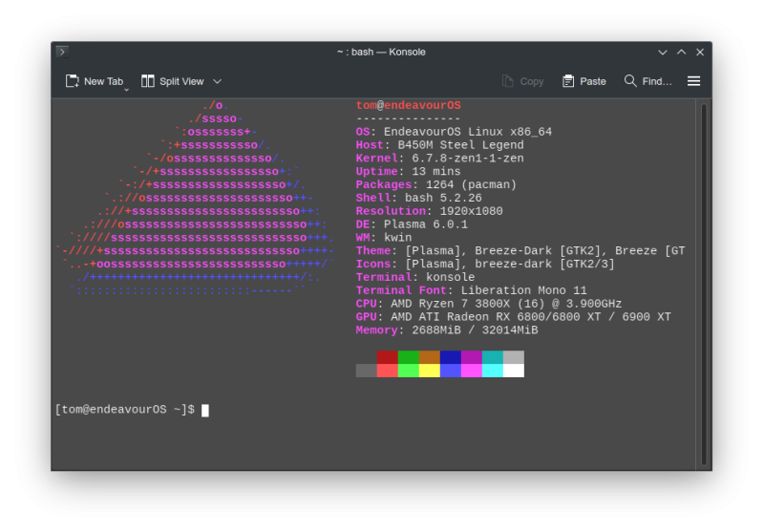764x532 pixels.
Task: Minimize the Konsole window
Action: pyautogui.click(x=663, y=53)
